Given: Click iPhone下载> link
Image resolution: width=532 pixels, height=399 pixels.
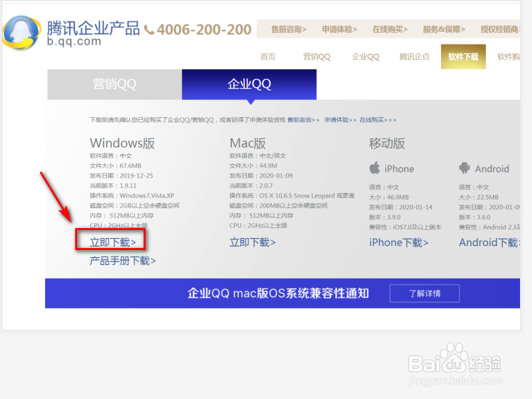Looking at the screenshot, I should coord(398,243).
